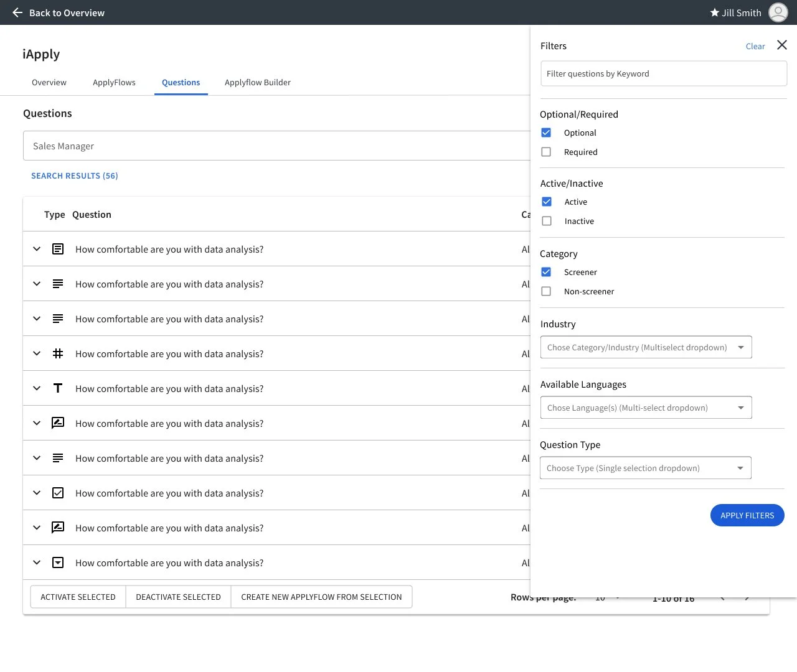The width and height of the screenshot is (797, 672).
Task: Click the dropdown-type icon in last row
Action: (58, 562)
